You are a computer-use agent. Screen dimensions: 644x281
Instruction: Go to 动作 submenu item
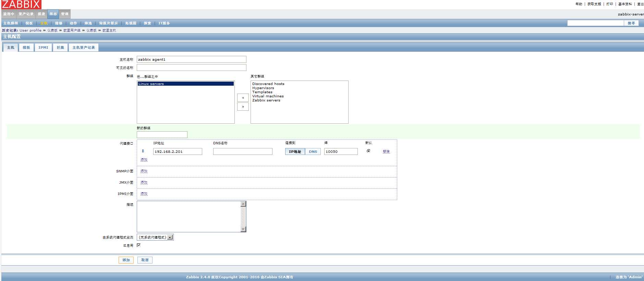pos(73,23)
